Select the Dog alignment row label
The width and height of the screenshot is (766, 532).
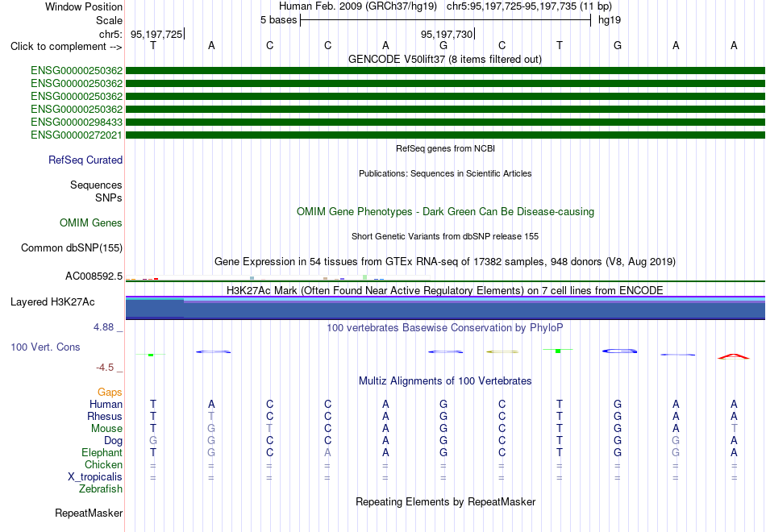point(113,441)
